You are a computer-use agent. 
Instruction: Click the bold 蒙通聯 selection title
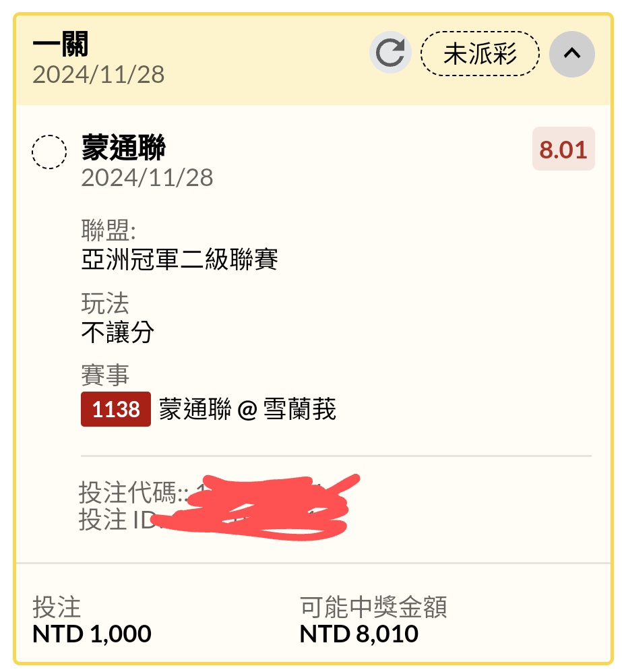pos(123,148)
